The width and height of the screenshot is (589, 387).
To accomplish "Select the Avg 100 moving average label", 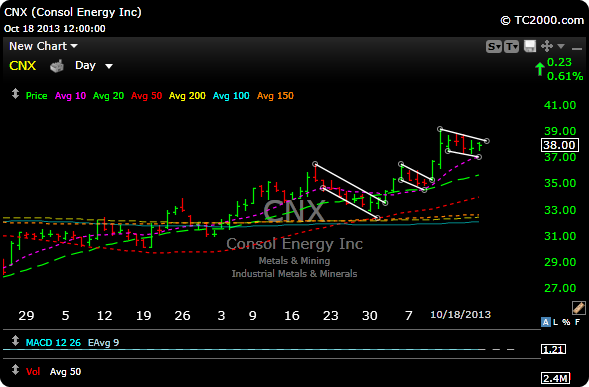I will click(231, 96).
